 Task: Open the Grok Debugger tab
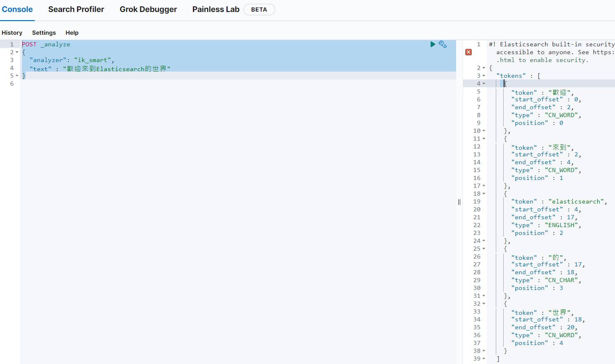pos(148,9)
